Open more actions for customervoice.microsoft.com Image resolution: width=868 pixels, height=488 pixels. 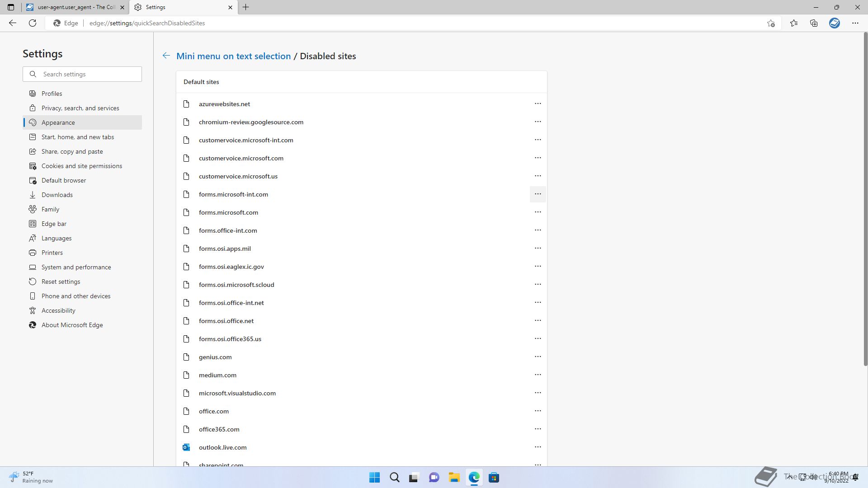(x=538, y=158)
